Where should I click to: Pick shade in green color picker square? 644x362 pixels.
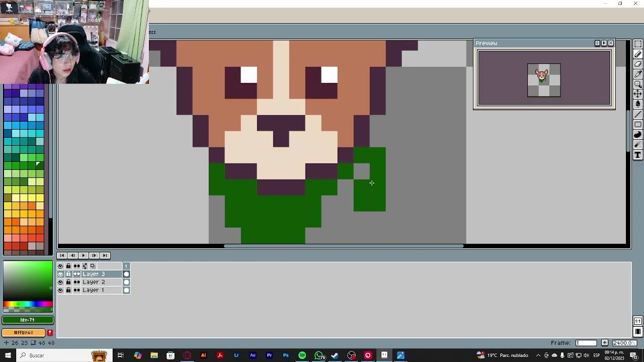(28, 281)
